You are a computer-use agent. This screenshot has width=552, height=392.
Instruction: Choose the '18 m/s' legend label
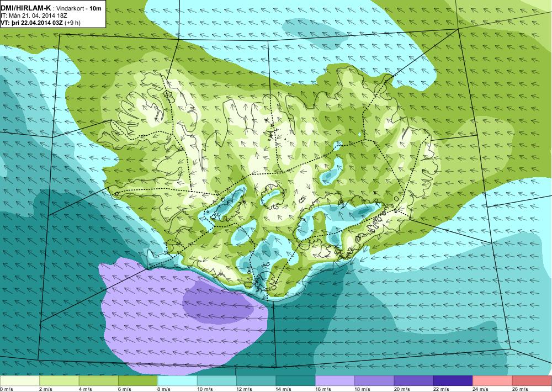[x=363, y=389]
